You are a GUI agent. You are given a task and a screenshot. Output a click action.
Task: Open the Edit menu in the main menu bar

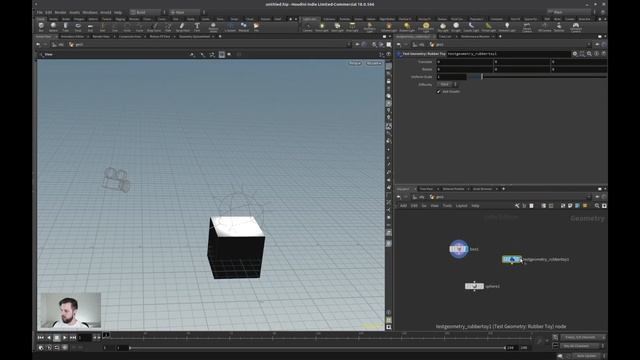pos(49,12)
